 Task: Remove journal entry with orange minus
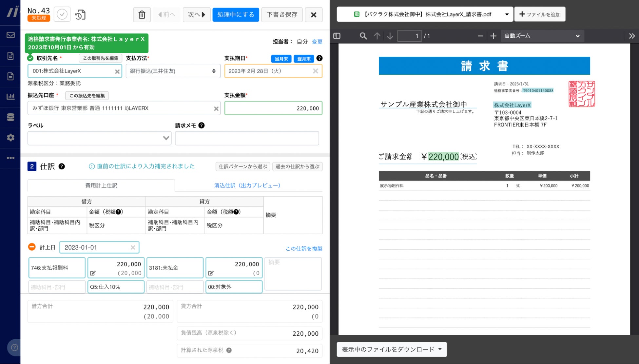[32, 247]
